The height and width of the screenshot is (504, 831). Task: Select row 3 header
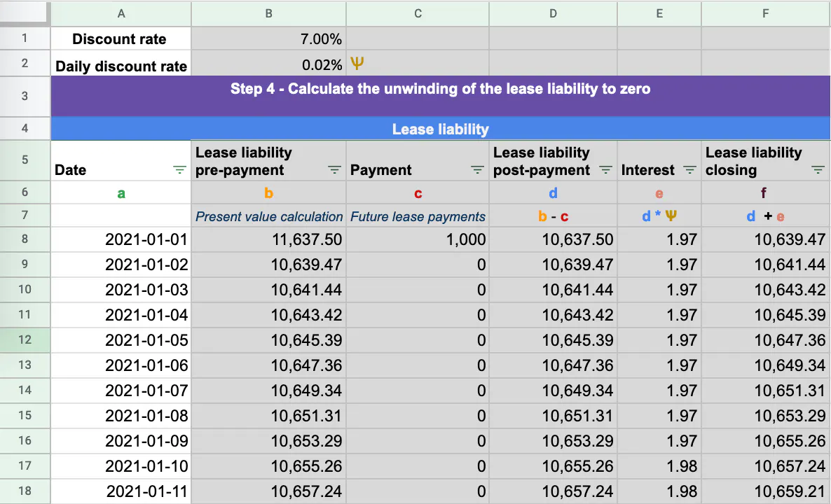tap(25, 97)
